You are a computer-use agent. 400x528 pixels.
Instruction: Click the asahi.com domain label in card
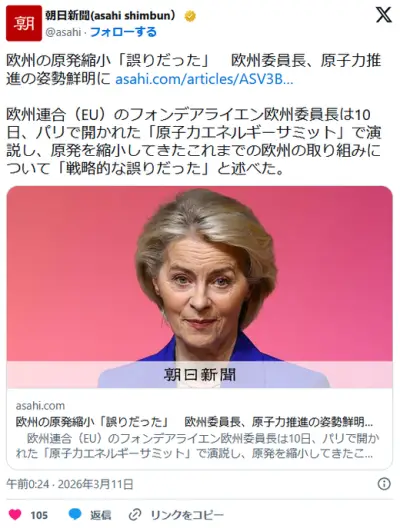coord(40,406)
